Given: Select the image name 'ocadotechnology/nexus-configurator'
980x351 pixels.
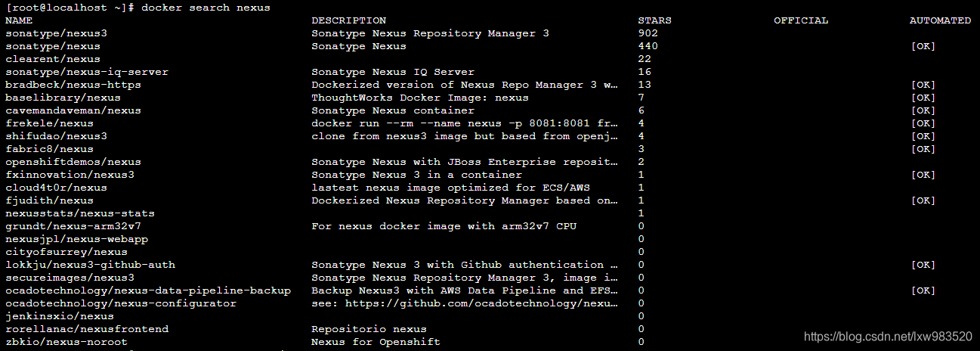Looking at the screenshot, I should pos(121,303).
